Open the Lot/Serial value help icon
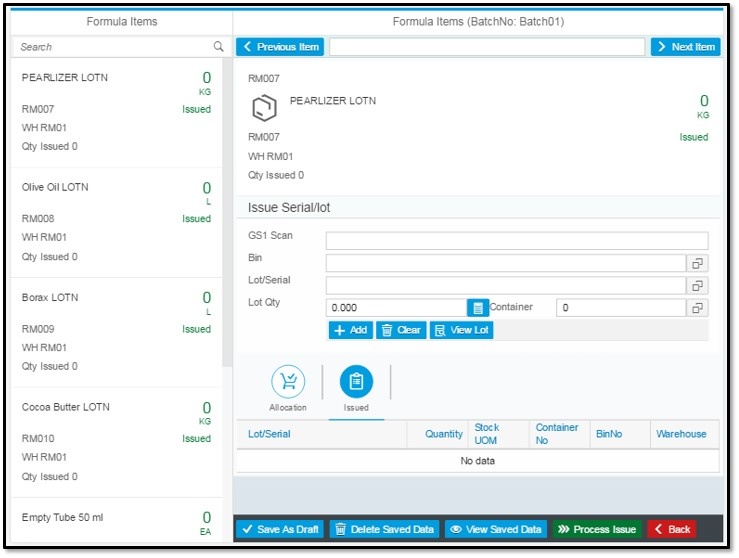The width and height of the screenshot is (739, 558). click(x=697, y=286)
